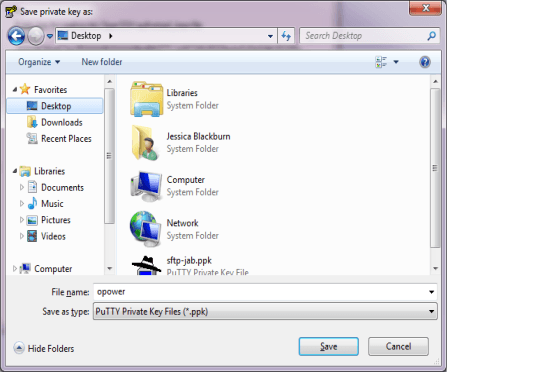
Task: Select Libraries in the navigation tree
Action: [x=42, y=171]
